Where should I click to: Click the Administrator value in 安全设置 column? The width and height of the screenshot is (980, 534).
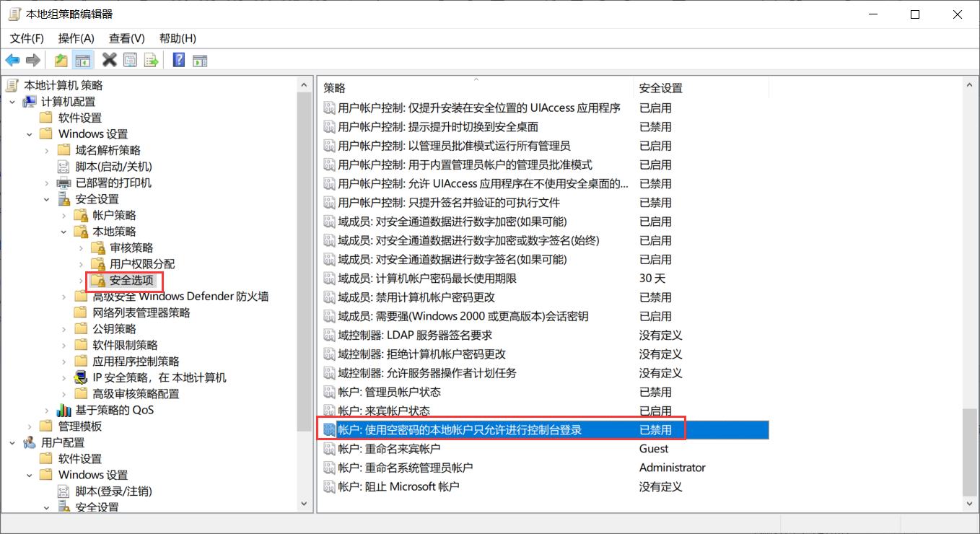coord(673,468)
